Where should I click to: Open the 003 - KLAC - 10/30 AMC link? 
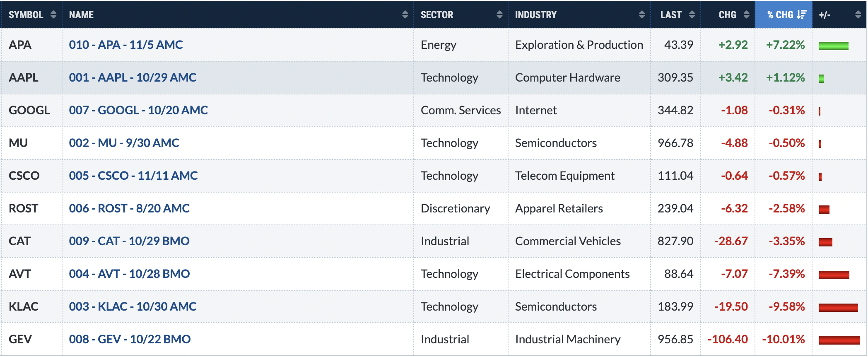point(133,306)
